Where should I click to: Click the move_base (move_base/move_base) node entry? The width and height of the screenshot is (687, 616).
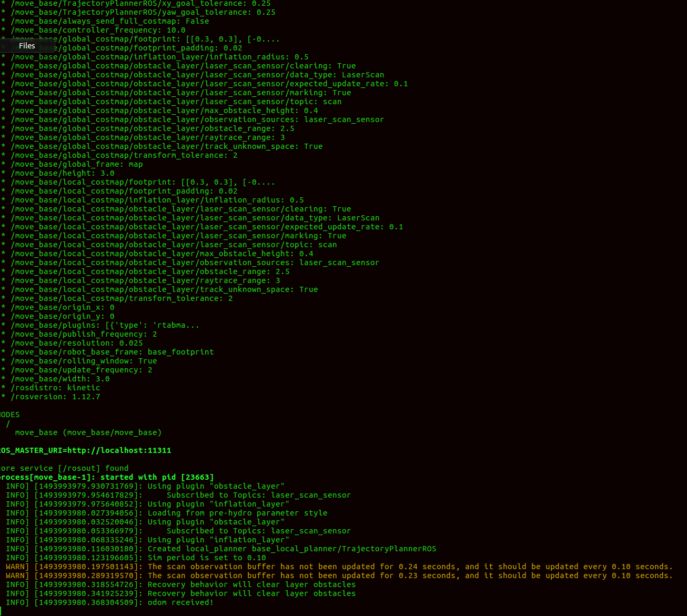pos(88,432)
